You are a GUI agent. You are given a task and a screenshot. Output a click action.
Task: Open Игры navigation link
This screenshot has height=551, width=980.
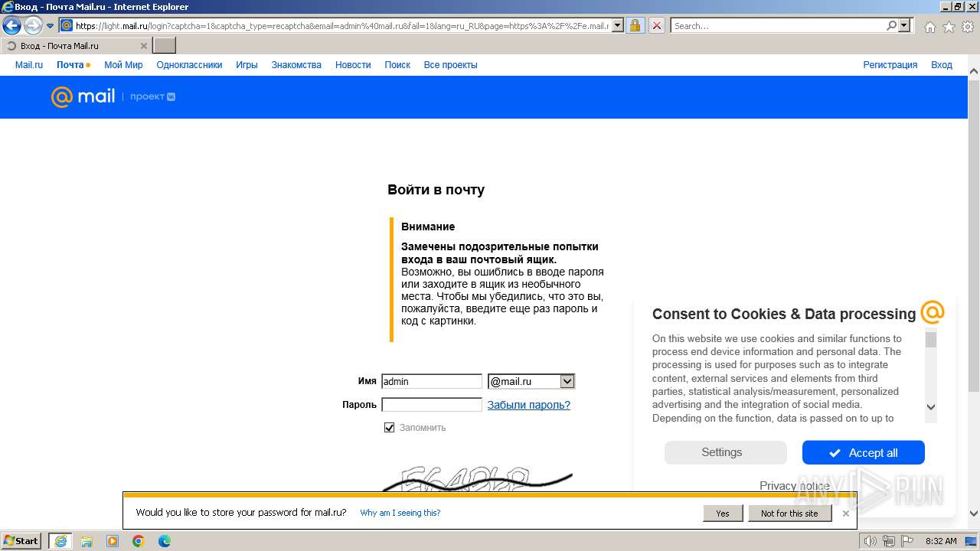[x=247, y=65]
